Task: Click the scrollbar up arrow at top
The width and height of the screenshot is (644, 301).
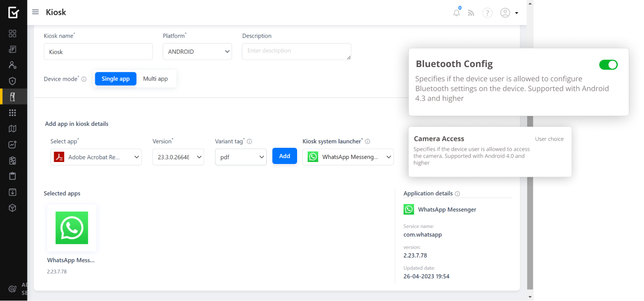Action: tap(530, 3)
